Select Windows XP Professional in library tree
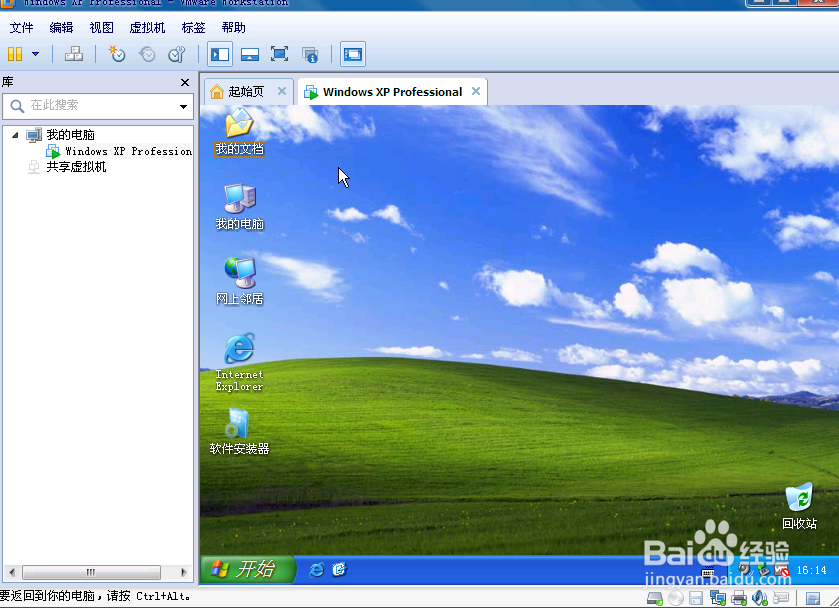 (128, 151)
